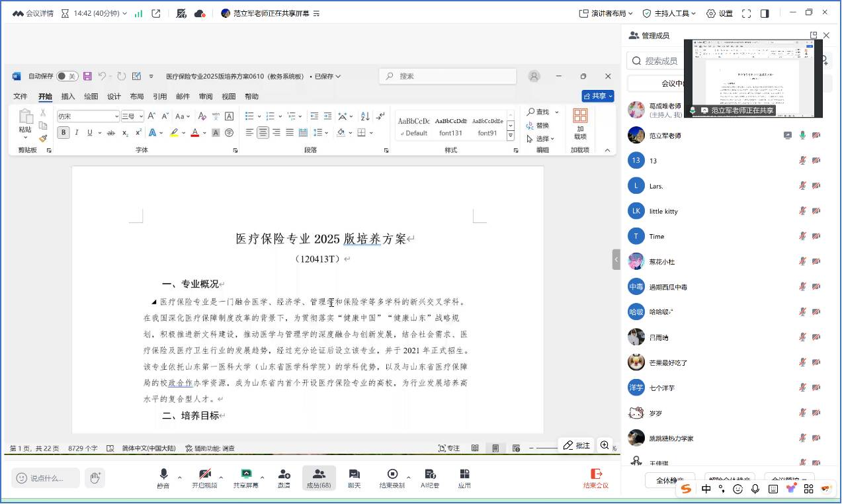Toggle 开启视频 camera on

(x=204, y=478)
